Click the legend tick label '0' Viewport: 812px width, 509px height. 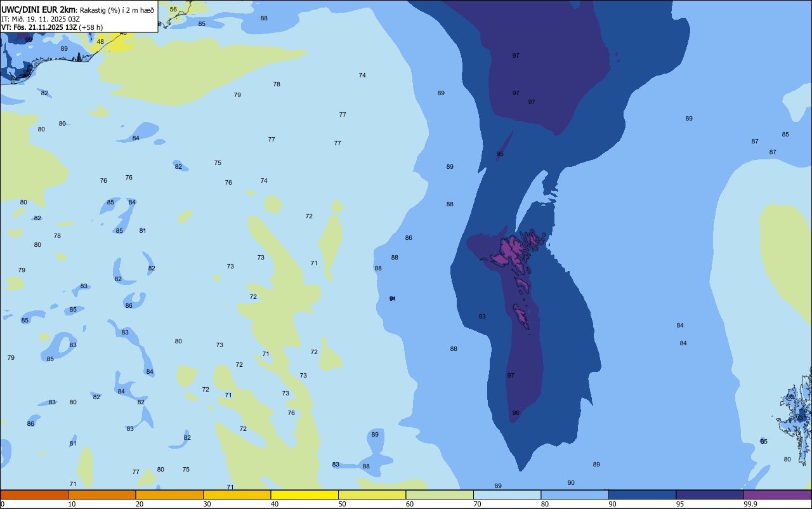point(3,504)
